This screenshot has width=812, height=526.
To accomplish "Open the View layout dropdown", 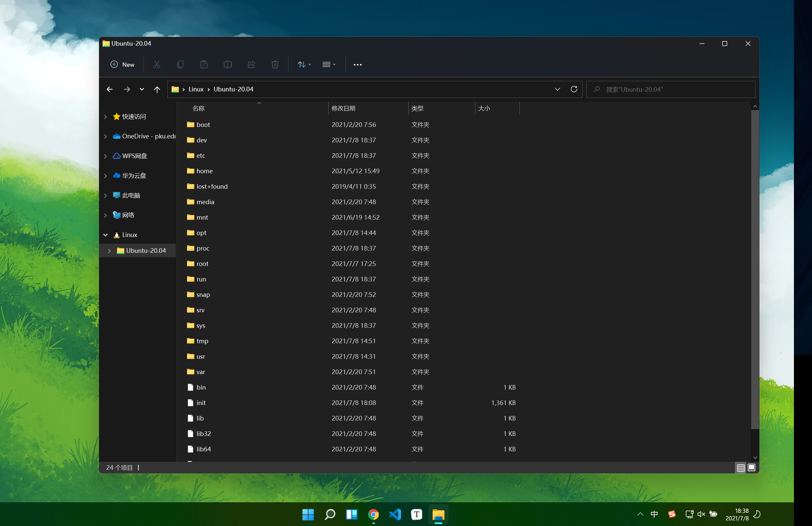I will (328, 64).
